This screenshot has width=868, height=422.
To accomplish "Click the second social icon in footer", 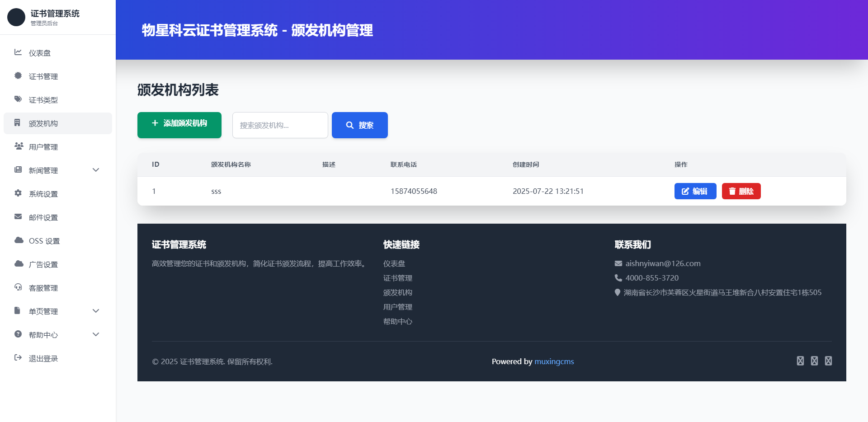I will pyautogui.click(x=814, y=361).
